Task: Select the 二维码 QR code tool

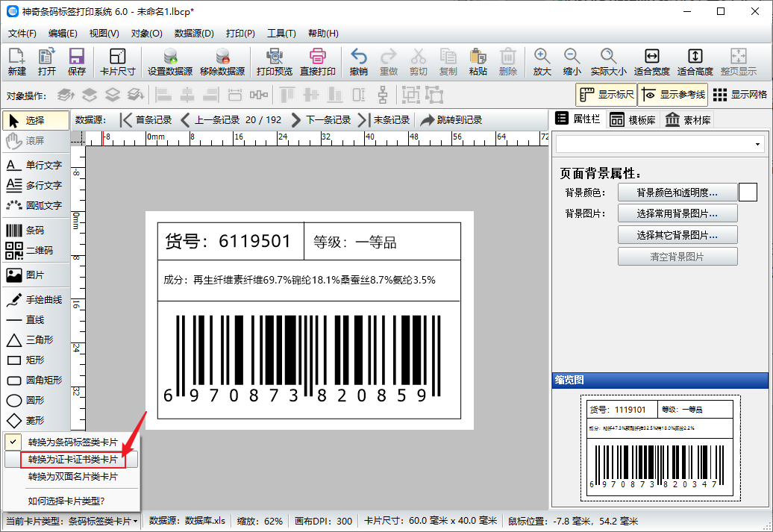Action: 35,250
